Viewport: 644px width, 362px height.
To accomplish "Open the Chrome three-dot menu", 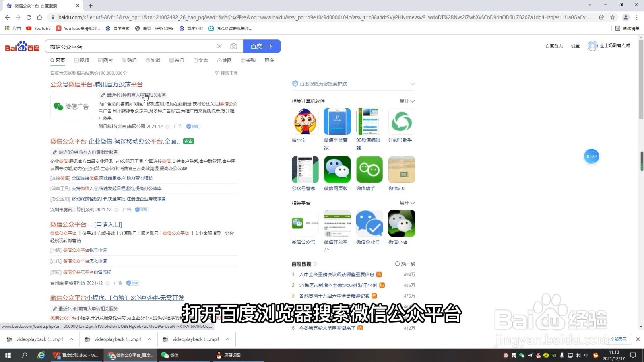I will click(x=637, y=17).
